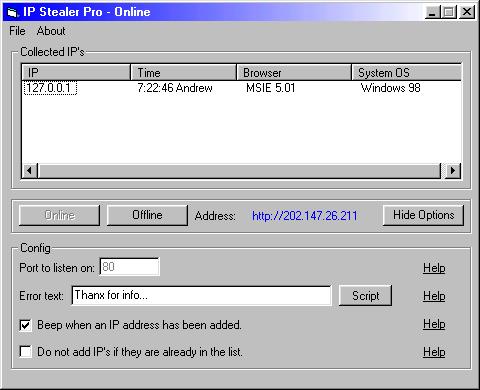This screenshot has width=480, height=390.
Task: Click the Offline button
Action: click(x=147, y=215)
